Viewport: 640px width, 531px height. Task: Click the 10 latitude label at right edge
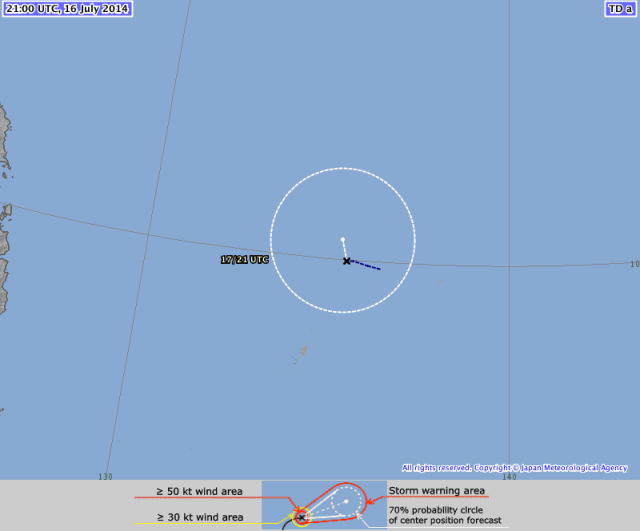pos(634,264)
